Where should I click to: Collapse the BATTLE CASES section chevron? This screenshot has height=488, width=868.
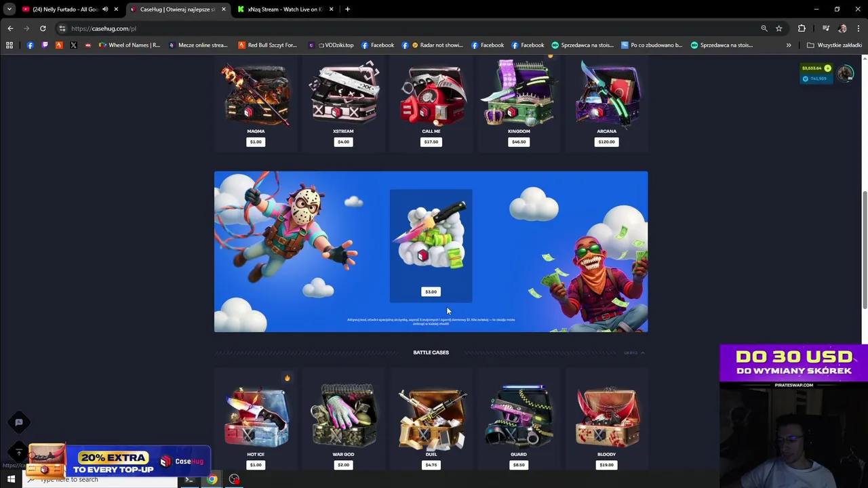[x=642, y=352]
